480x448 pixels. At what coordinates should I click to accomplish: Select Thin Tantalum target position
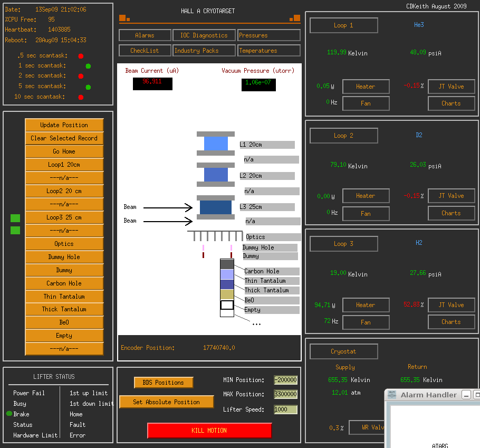coord(64,296)
